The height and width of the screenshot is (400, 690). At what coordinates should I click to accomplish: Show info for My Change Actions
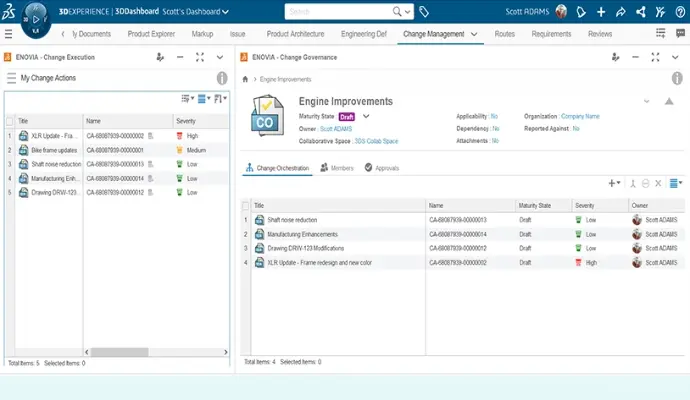click(x=222, y=78)
